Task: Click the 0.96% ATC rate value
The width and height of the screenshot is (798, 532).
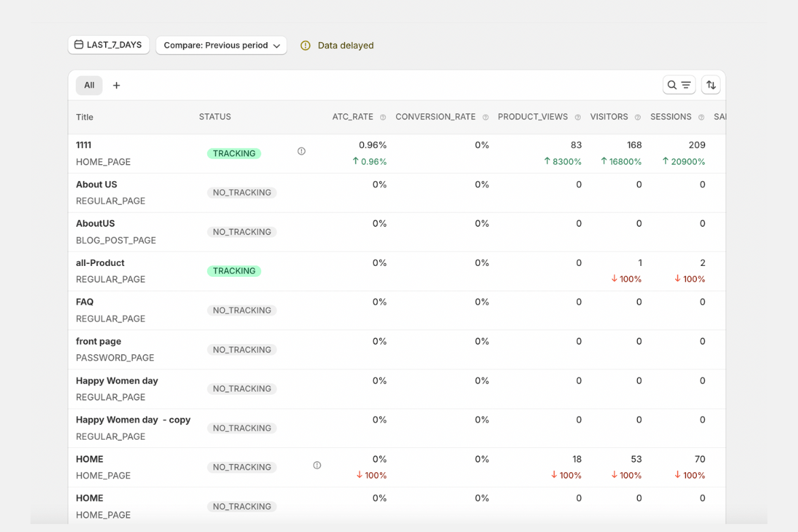Action: point(373,145)
